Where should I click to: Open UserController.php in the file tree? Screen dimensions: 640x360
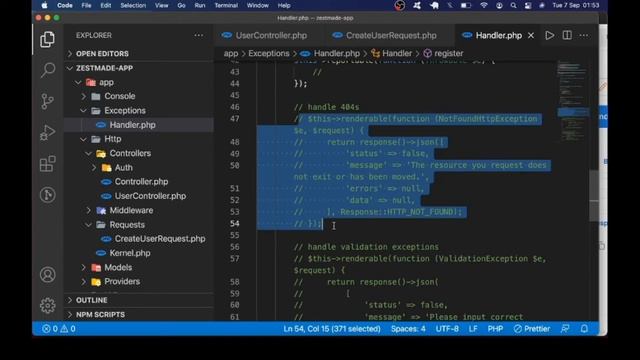[150, 196]
